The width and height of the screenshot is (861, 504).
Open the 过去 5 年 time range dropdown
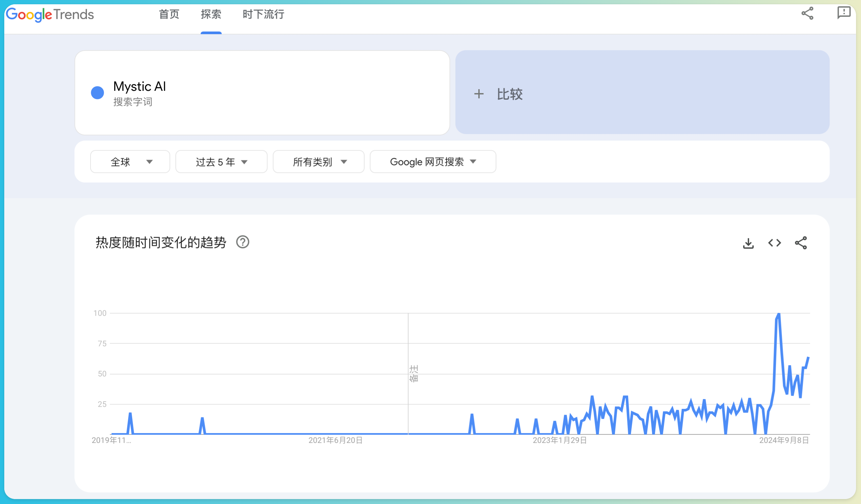tap(221, 162)
